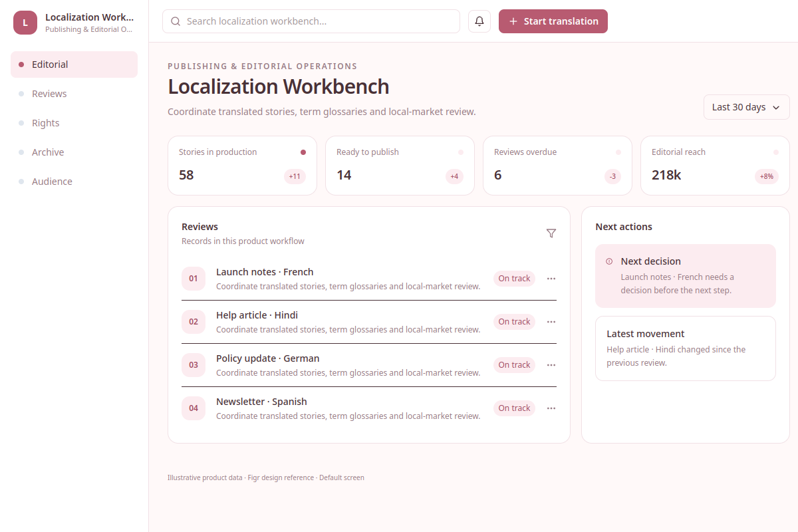Open the Next decision card
The image size is (798, 532).
click(686, 276)
